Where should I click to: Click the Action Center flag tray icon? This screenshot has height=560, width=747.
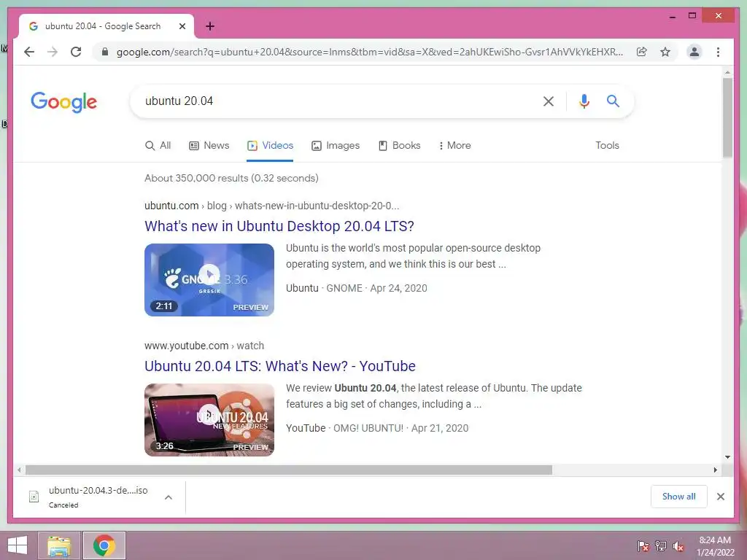click(643, 546)
